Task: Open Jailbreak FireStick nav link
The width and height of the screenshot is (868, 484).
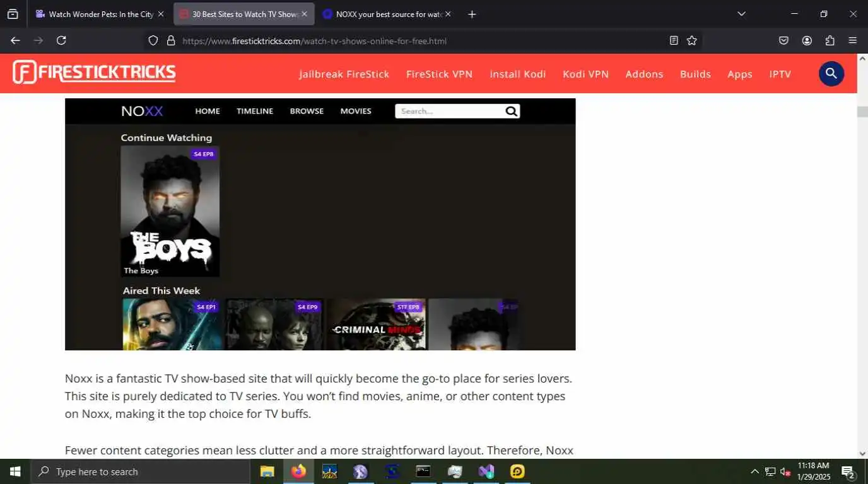Action: [x=344, y=74]
